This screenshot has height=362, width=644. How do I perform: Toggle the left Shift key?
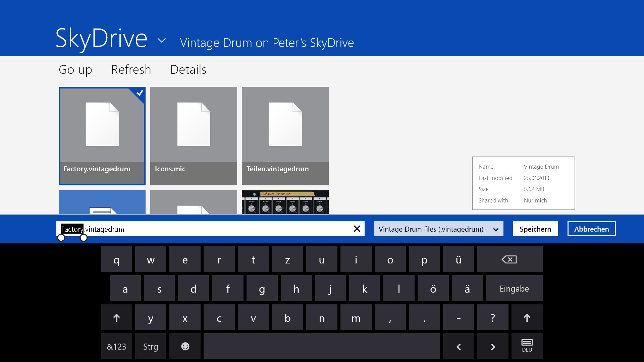pyautogui.click(x=116, y=318)
